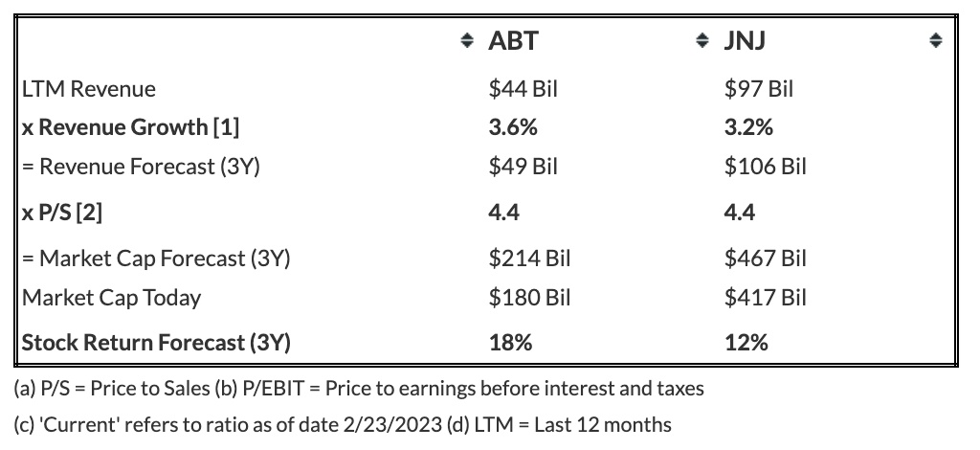Select the $214 Bil market cap forecast
This screenshot has width=980, height=450.
coord(529,258)
